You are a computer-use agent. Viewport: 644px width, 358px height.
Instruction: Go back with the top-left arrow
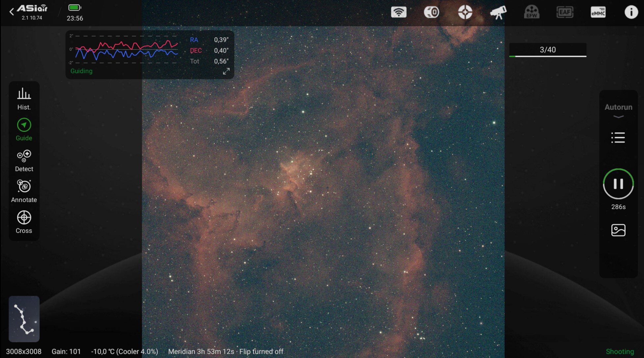click(x=12, y=12)
